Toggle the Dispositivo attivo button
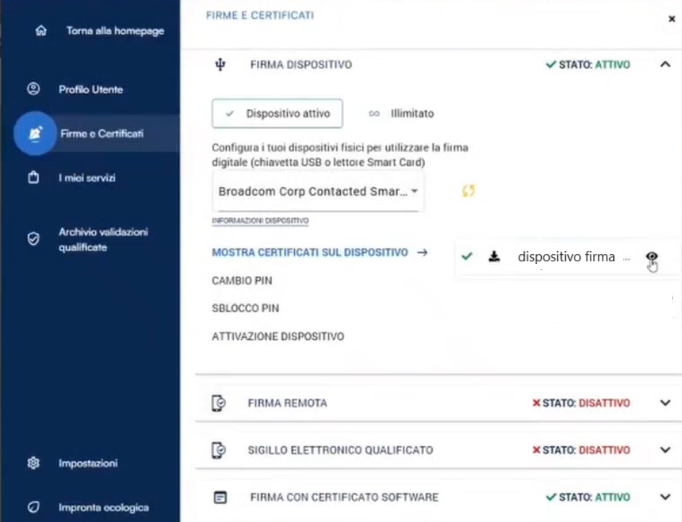This screenshot has width=682, height=522. click(277, 114)
